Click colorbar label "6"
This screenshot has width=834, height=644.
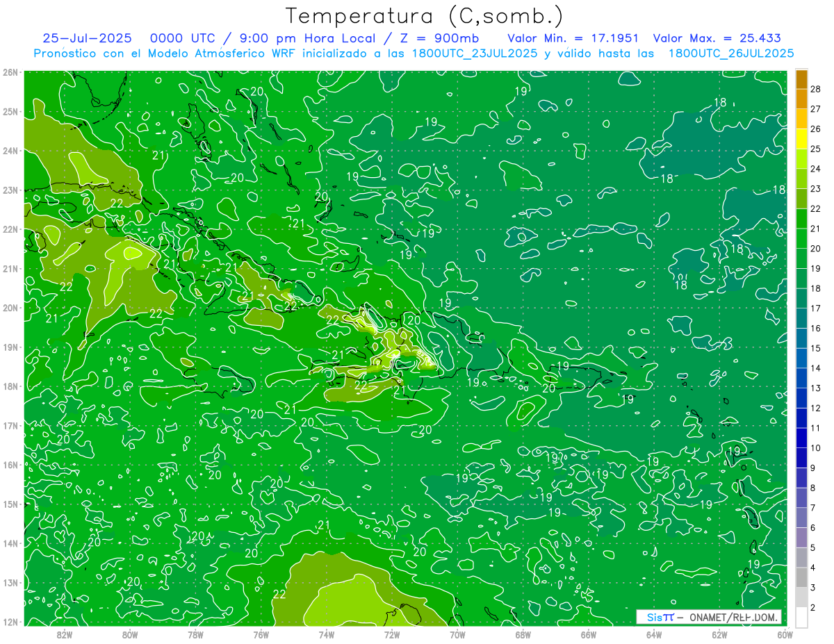814,528
